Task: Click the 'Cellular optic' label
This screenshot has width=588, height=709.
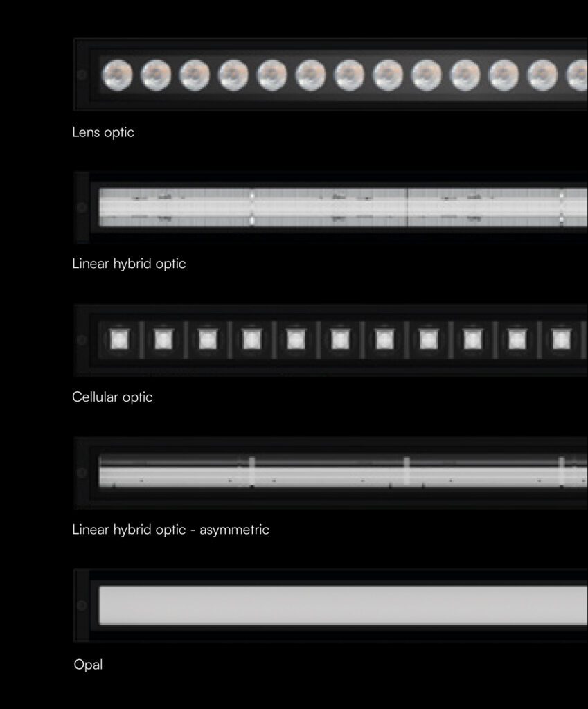Action: pyautogui.click(x=112, y=397)
